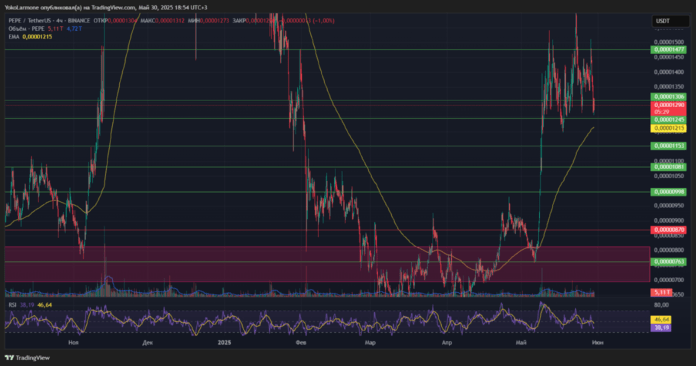Click the Апр month label on time axis

(447, 342)
